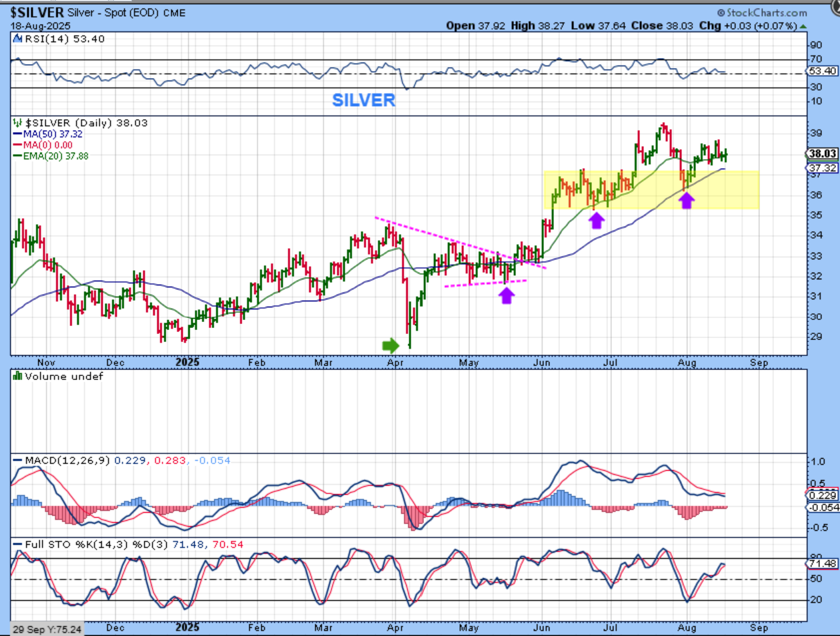Click the volume bars icon beside Volume undef
The image size is (840, 636).
17,376
